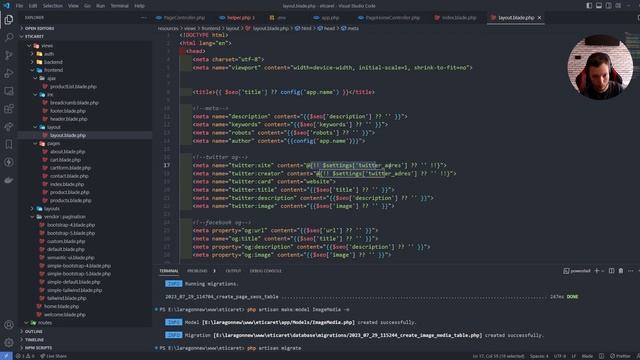Image resolution: width=640 pixels, height=360 pixels.
Task: Open the Edit menu
Action: [33, 6]
